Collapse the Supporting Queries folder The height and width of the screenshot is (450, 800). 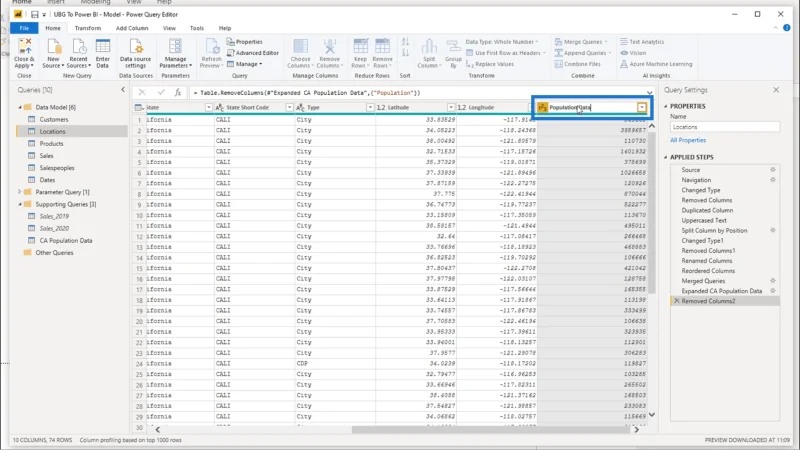point(20,204)
